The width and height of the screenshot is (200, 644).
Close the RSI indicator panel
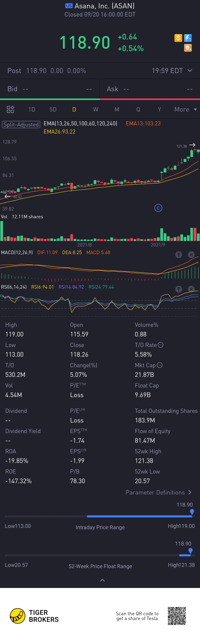[191, 289]
